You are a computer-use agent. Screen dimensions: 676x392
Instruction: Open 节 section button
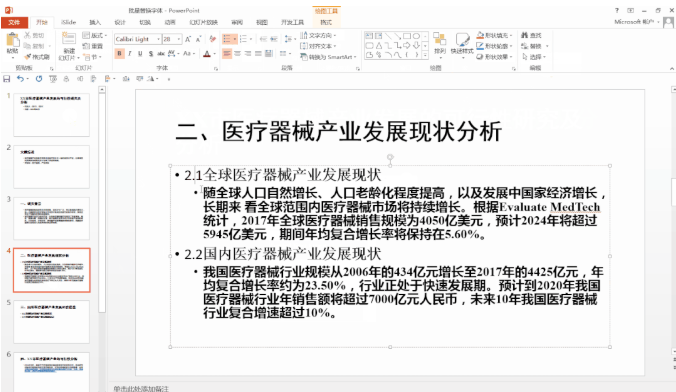(92, 57)
